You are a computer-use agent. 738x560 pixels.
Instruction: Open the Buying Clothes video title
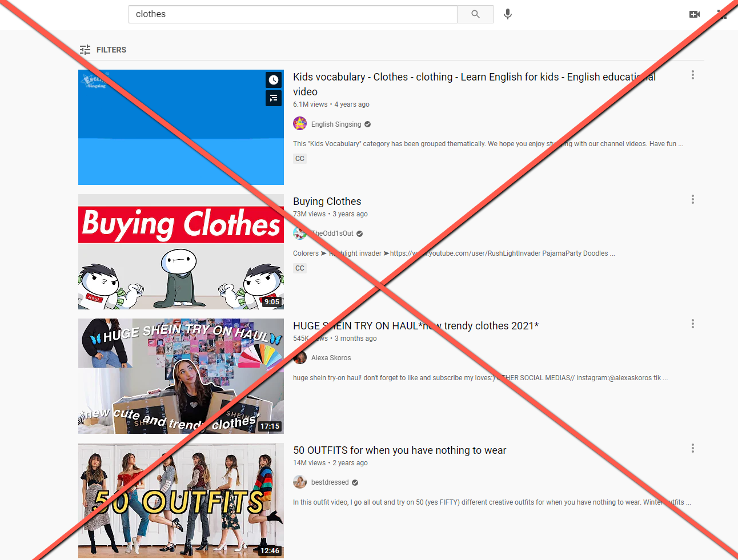click(x=327, y=201)
